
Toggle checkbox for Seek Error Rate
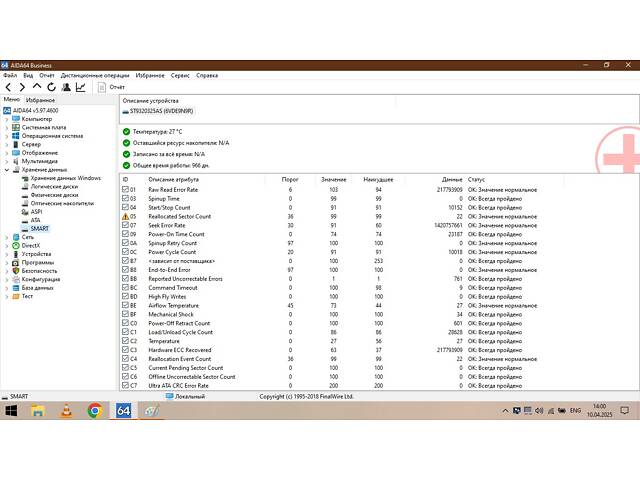pyautogui.click(x=125, y=225)
